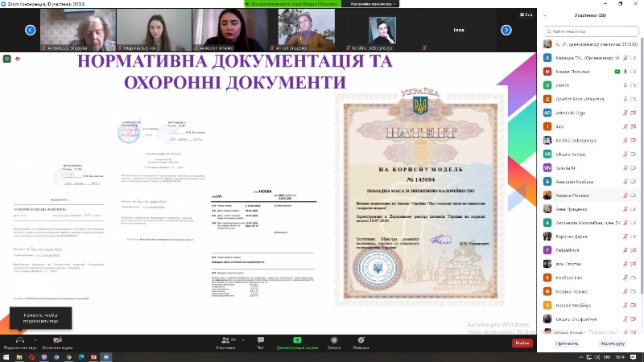
Task: Click the red Leave meeting button
Action: (x=522, y=343)
